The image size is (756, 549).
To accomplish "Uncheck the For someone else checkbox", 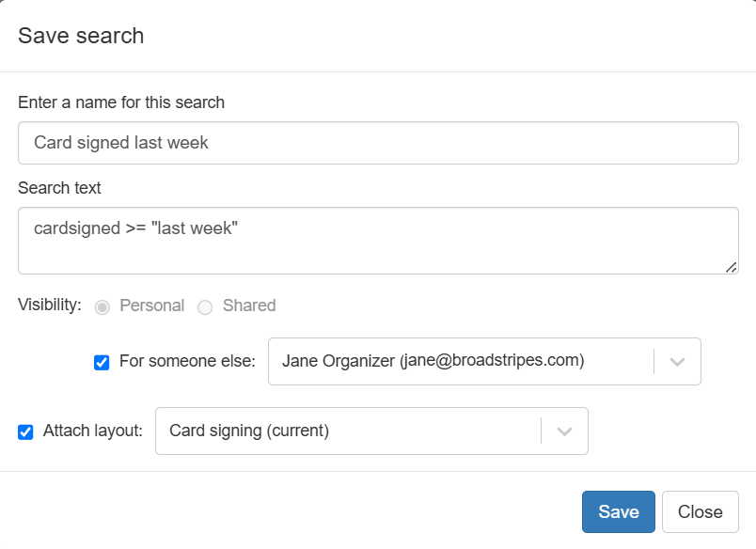I will click(x=102, y=362).
